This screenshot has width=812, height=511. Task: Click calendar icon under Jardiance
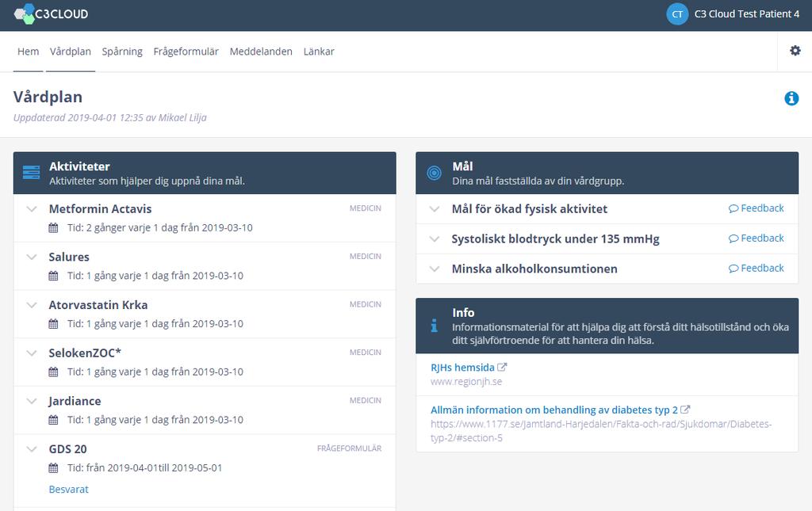coord(53,420)
